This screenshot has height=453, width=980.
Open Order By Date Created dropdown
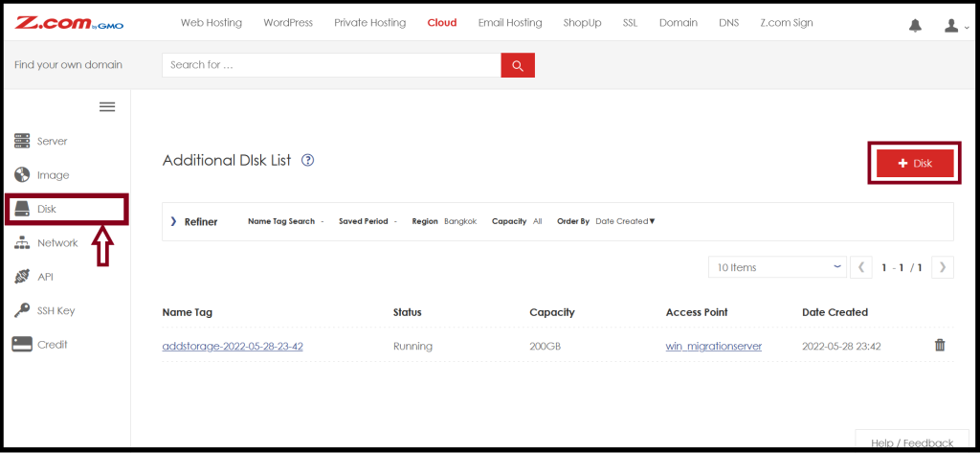coord(625,221)
